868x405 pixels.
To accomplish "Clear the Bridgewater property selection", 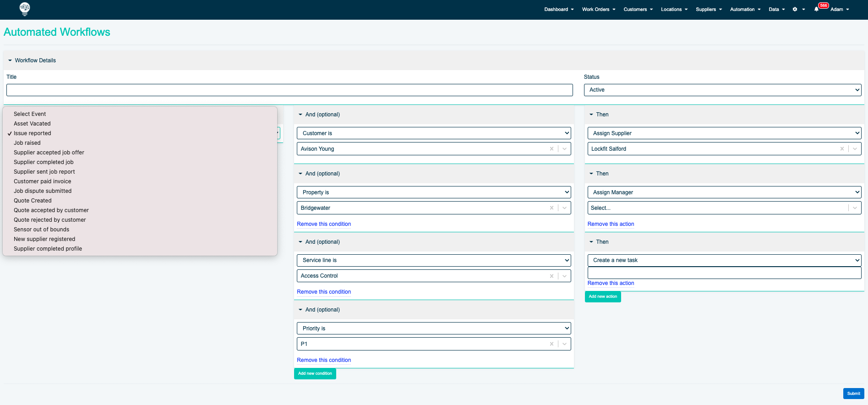I will point(551,208).
